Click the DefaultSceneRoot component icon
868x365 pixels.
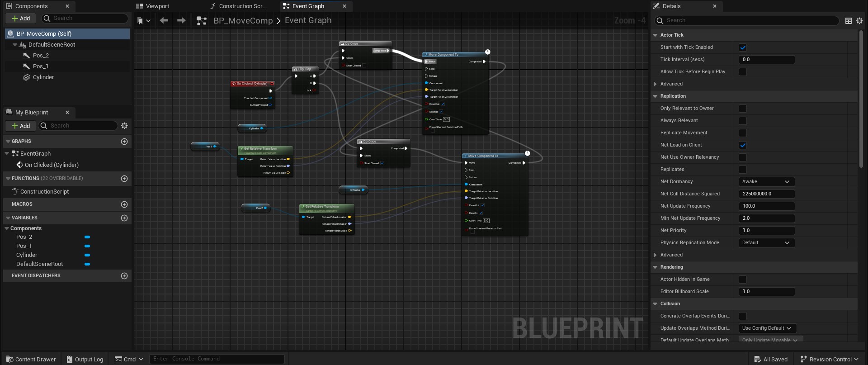tap(22, 45)
